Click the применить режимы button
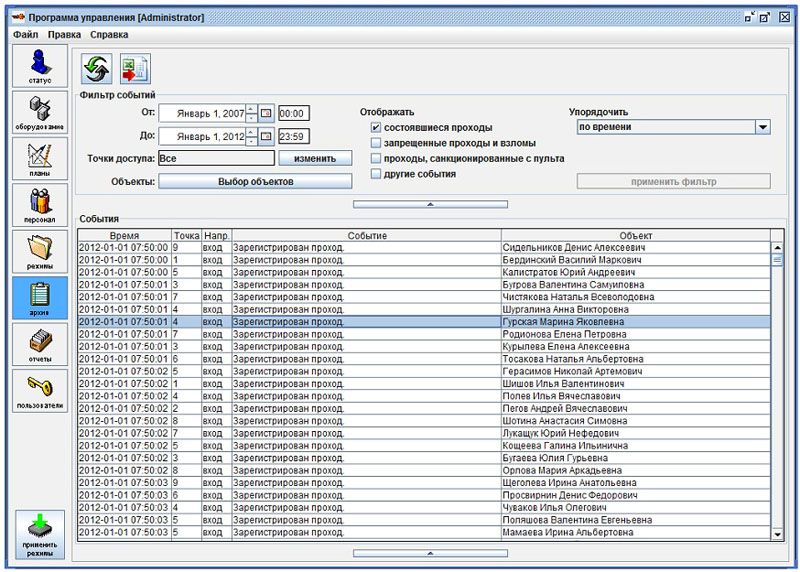 pyautogui.click(x=40, y=534)
